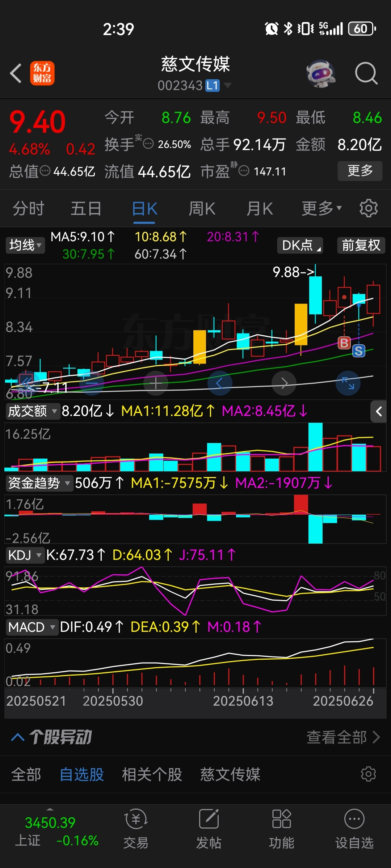This screenshot has width=391, height=868.
Task: Open the MACD indicator dropdown
Action: coord(32,627)
